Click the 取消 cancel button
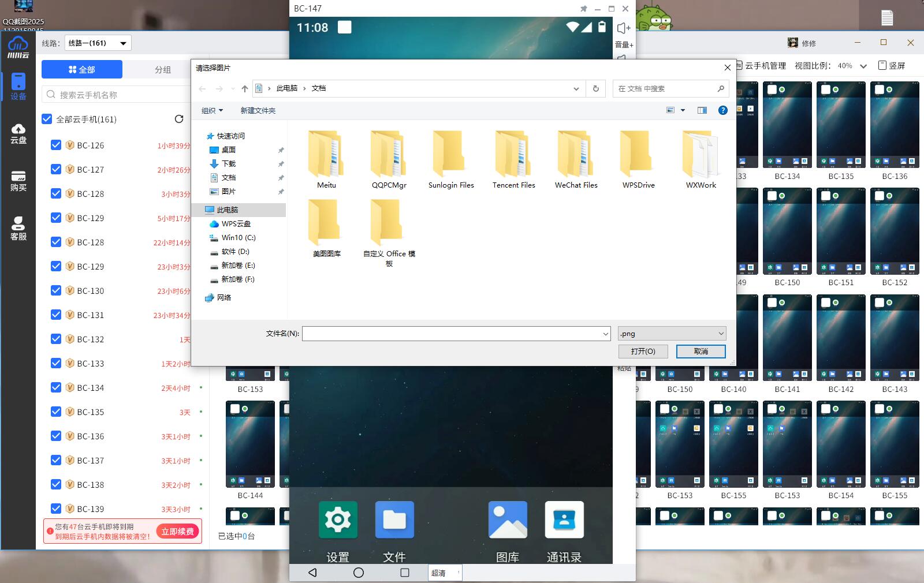The width and height of the screenshot is (924, 583). (701, 351)
